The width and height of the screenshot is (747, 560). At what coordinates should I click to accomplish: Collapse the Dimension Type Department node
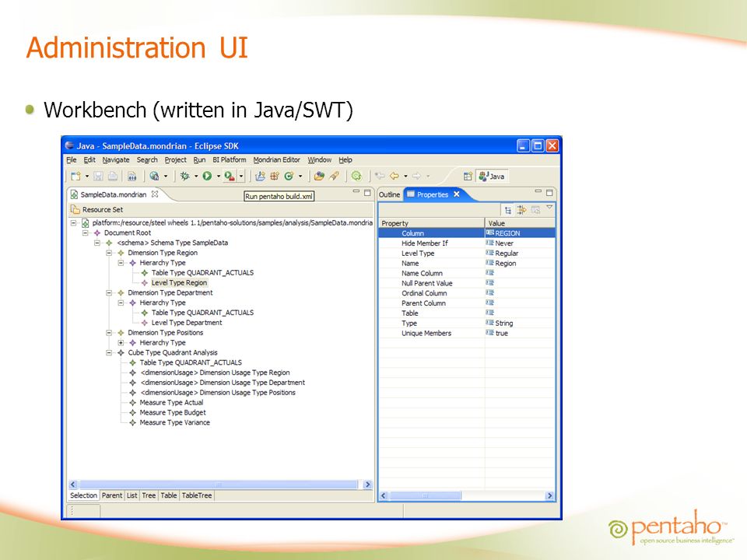tap(109, 293)
